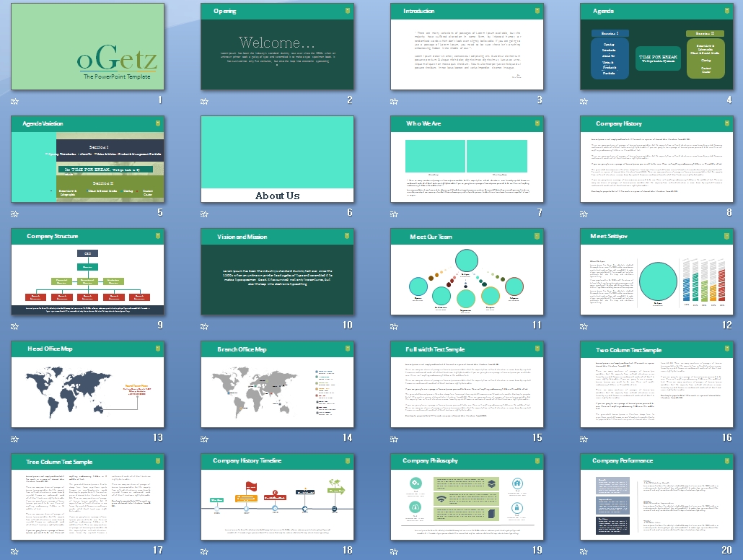Click the transition star icon under slide 1
743x560 pixels.
click(x=14, y=102)
